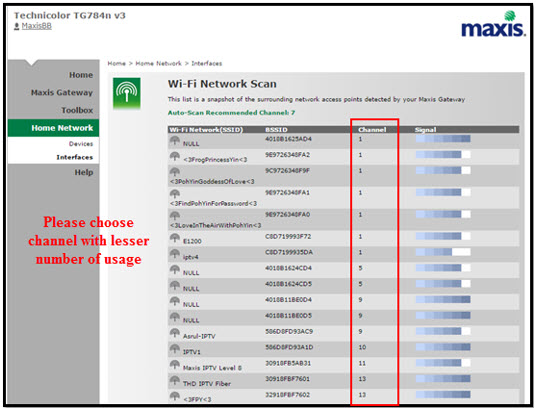Click the BSSID column header
This screenshot has width=536, height=410.
pos(276,130)
